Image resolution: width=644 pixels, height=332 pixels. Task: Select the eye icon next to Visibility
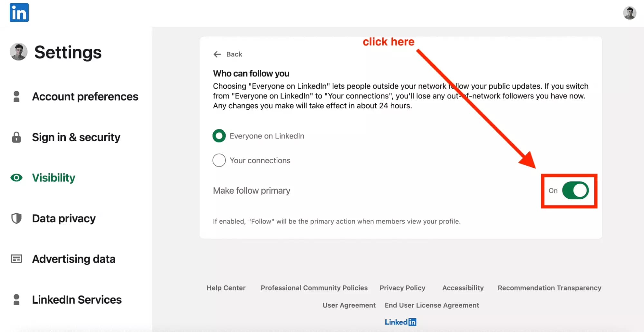[x=16, y=178]
